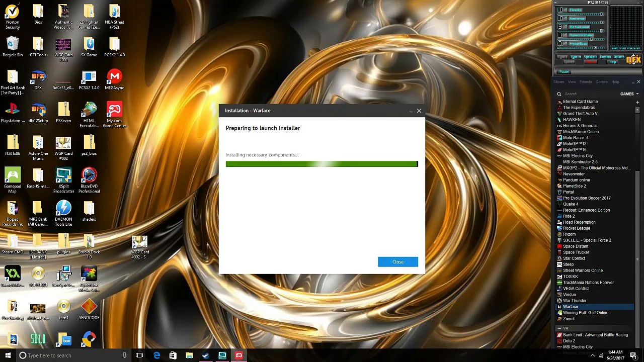
Task: Toggle the DFX HyperBass effect
Action: pos(579,44)
